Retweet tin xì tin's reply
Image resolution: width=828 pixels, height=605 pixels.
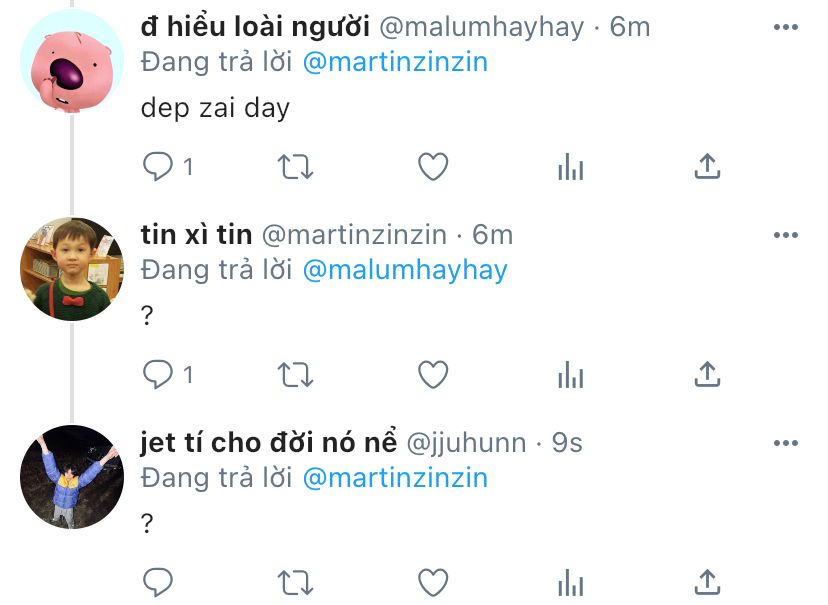pyautogui.click(x=296, y=374)
